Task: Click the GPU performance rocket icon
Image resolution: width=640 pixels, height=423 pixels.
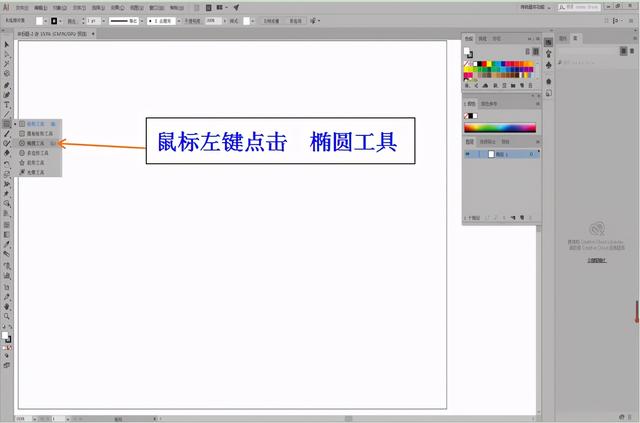Action: 236,7
